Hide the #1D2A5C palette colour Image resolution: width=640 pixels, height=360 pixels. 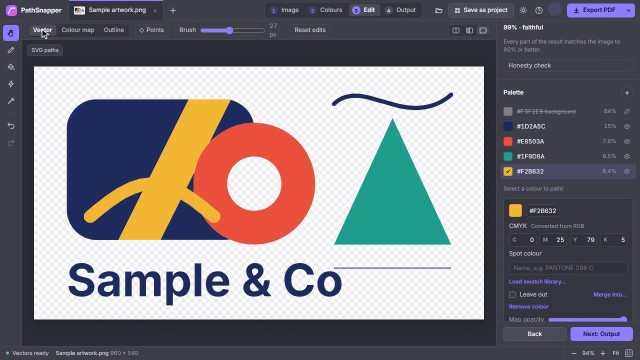(627, 127)
